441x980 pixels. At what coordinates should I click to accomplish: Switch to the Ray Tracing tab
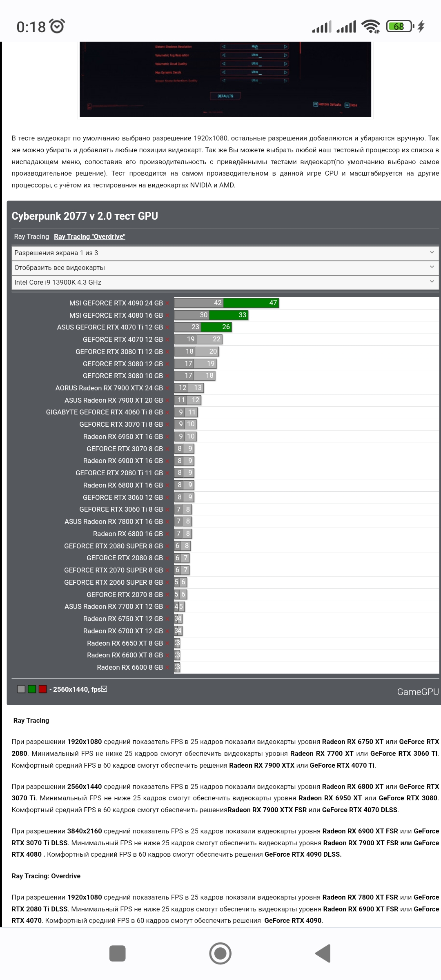click(x=31, y=237)
